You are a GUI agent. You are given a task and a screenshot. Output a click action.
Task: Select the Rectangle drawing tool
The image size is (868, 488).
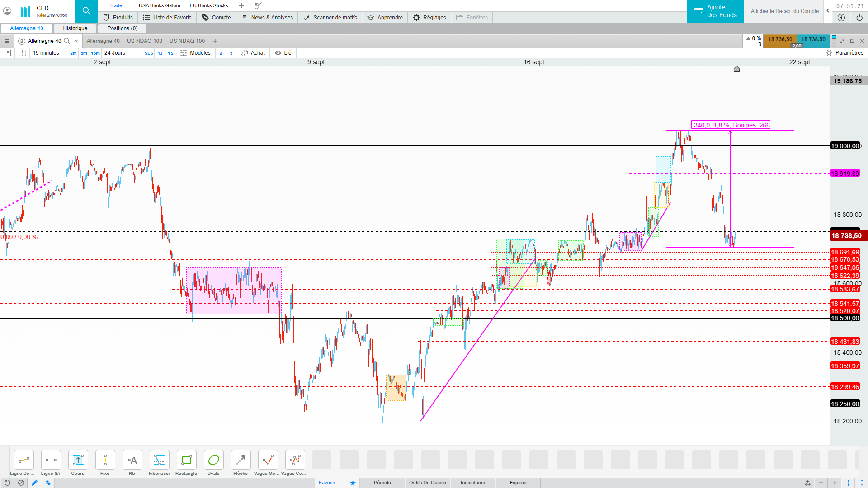click(x=186, y=460)
